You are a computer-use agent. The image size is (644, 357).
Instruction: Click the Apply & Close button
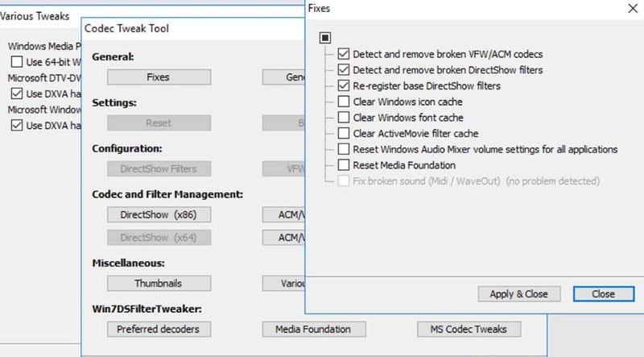tap(519, 294)
